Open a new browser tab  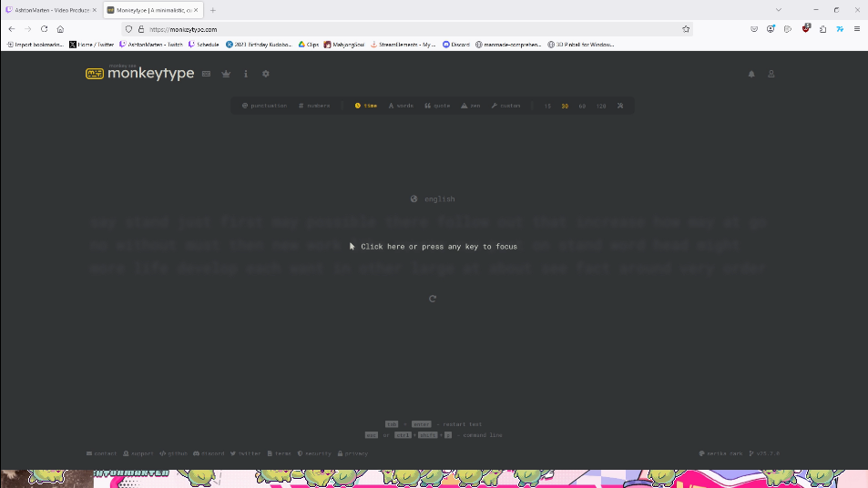click(212, 10)
